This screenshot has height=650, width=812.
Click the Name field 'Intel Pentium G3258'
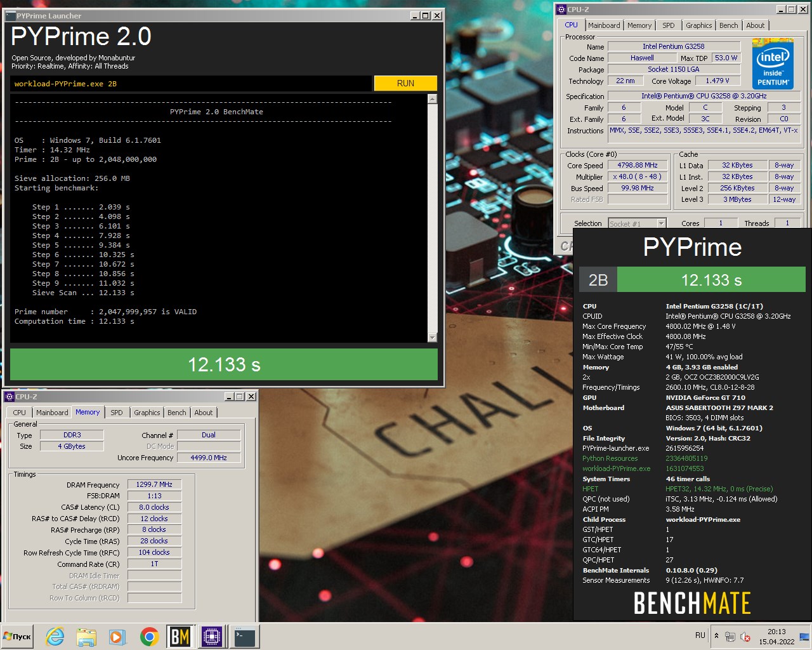click(x=674, y=46)
